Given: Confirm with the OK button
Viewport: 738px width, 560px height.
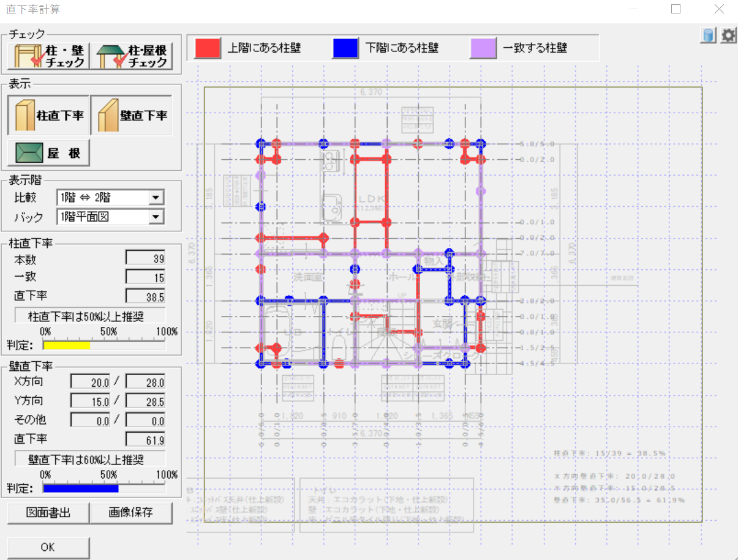Looking at the screenshot, I should (48, 548).
